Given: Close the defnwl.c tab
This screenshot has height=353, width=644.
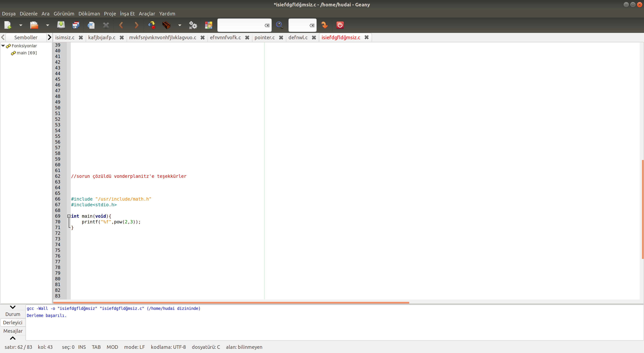Looking at the screenshot, I should point(314,38).
